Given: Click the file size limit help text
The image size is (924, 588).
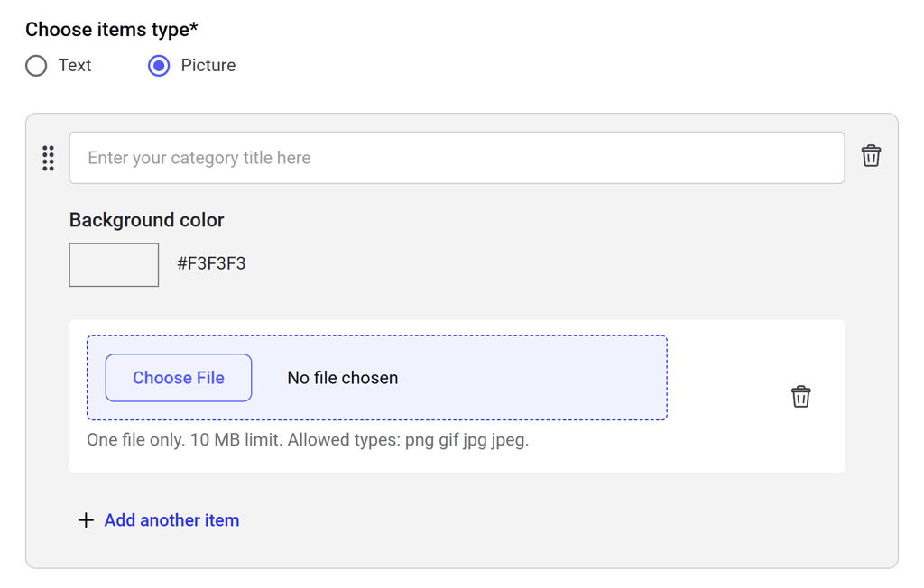Looking at the screenshot, I should click(307, 440).
